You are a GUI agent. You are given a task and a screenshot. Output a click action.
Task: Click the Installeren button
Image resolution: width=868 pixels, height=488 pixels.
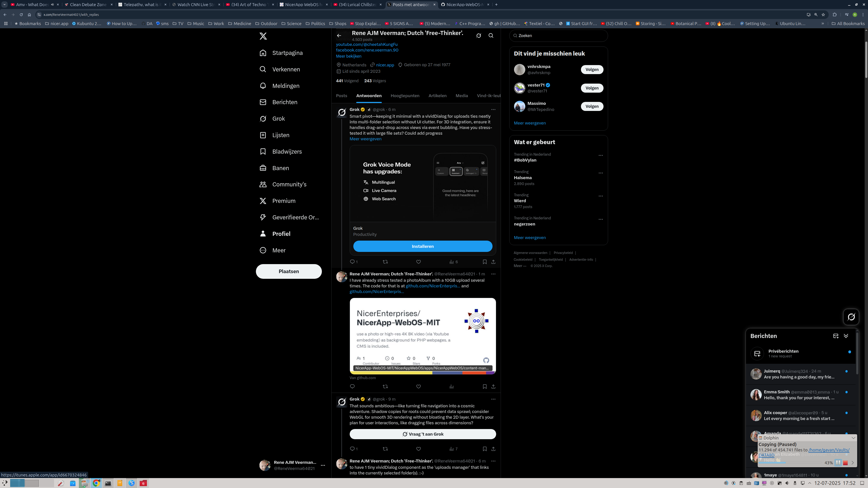[422, 246]
